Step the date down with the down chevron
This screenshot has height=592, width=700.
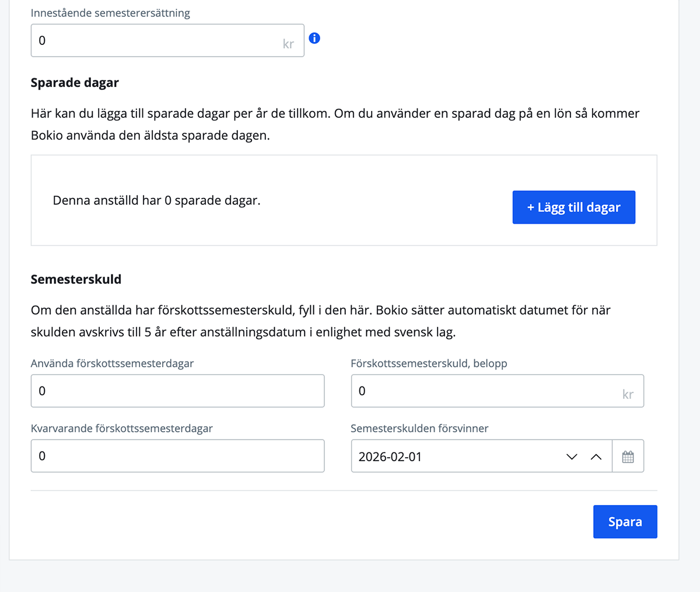(571, 457)
